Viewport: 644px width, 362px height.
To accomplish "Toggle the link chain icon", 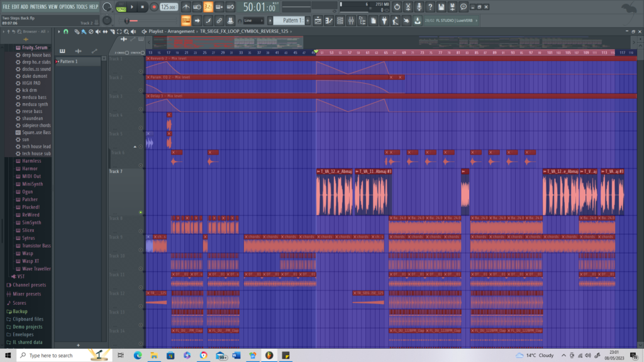I will pyautogui.click(x=219, y=21).
